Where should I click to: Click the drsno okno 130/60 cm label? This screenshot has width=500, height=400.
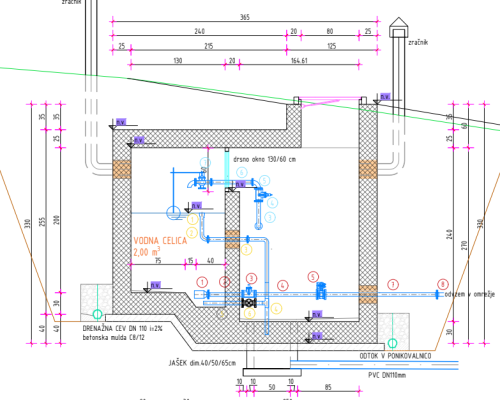click(264, 159)
